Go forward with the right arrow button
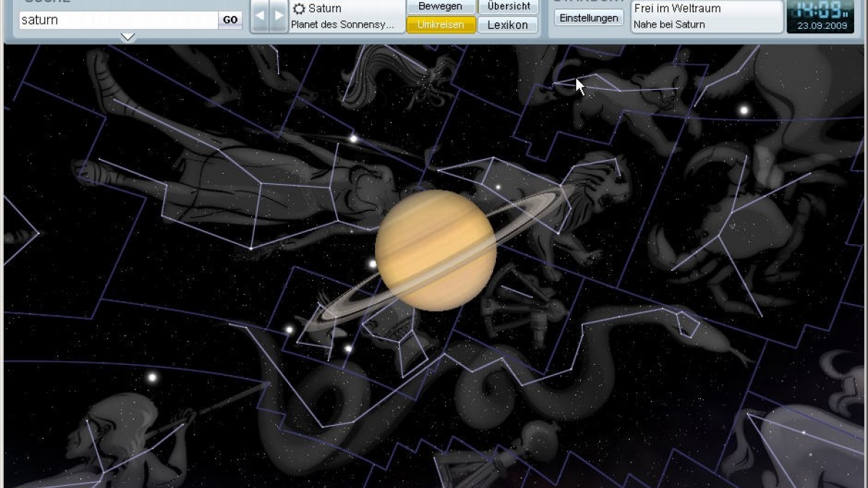The image size is (868, 488). 279,17
